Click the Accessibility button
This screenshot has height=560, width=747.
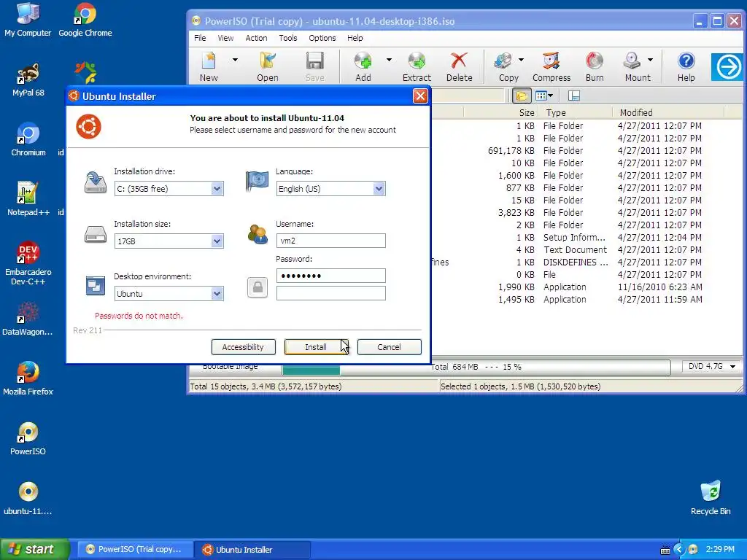coord(243,347)
